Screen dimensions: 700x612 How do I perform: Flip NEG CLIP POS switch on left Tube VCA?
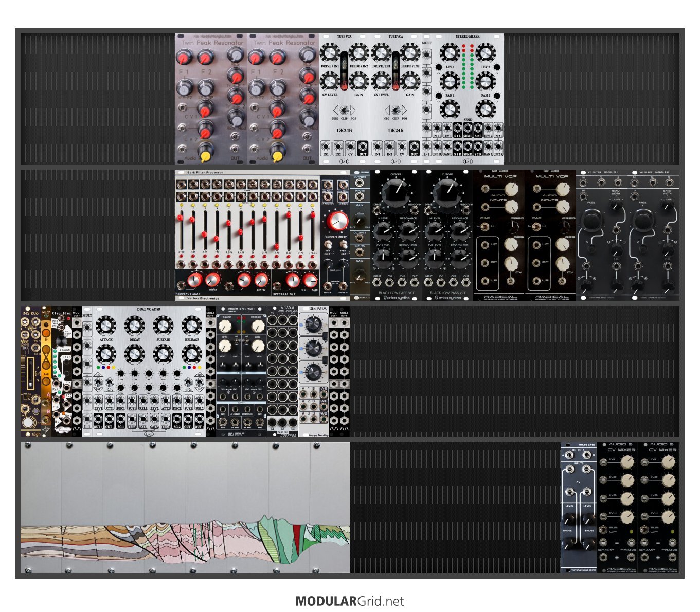tap(344, 110)
